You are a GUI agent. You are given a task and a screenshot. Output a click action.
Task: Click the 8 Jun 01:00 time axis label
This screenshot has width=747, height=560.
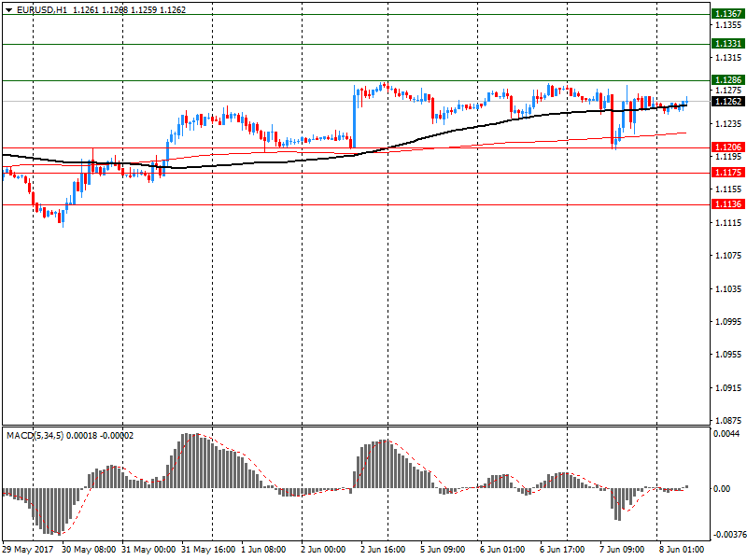point(682,550)
